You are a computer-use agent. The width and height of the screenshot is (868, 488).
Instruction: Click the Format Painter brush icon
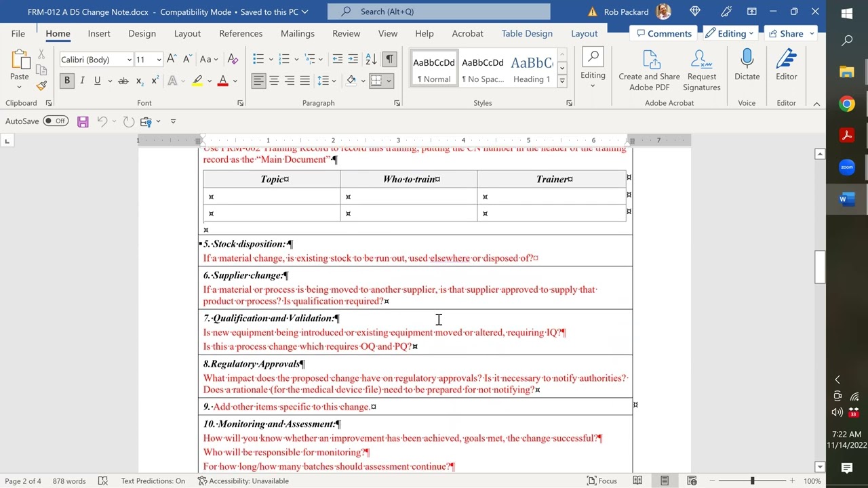(41, 85)
